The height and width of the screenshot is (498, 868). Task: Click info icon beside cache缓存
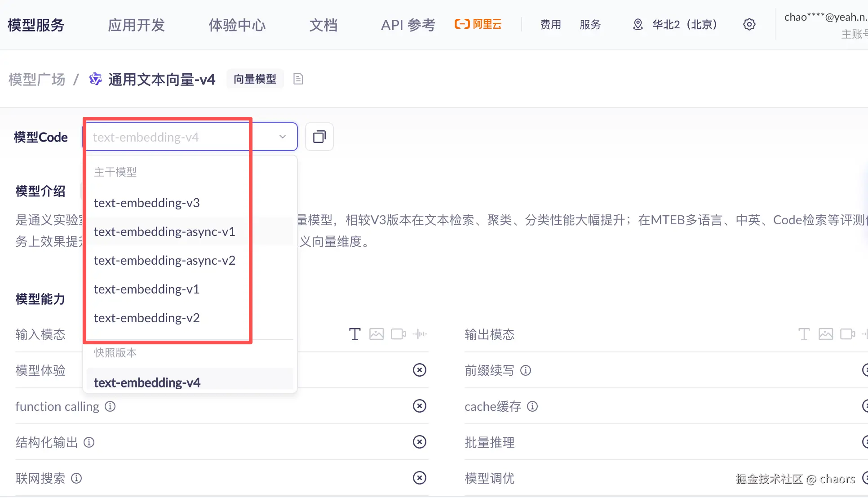pos(532,406)
